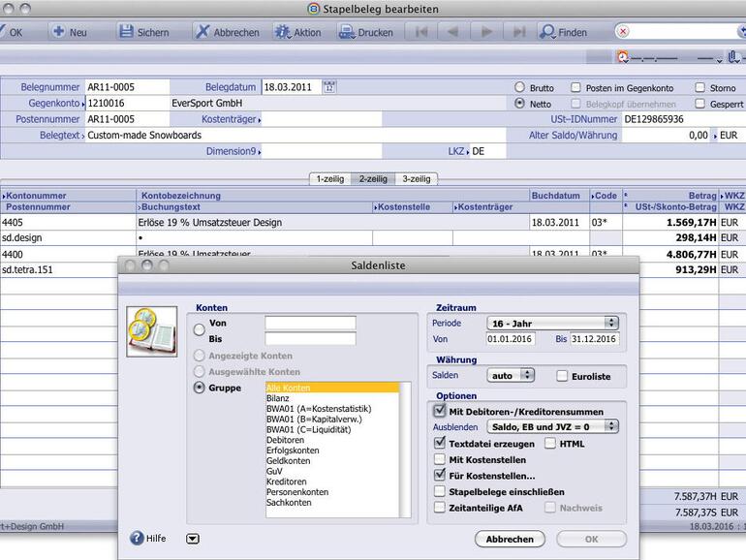Enable the HTML checkbox
The width and height of the screenshot is (746, 560).
tap(550, 444)
